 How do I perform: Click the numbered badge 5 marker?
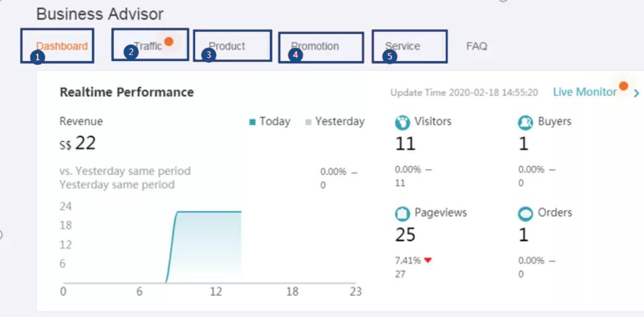pos(389,56)
